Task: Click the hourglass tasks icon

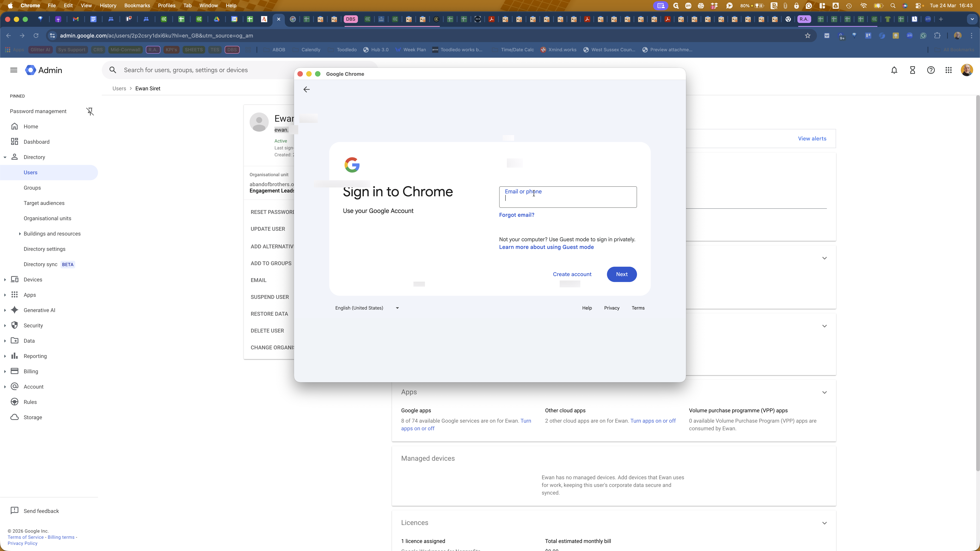Action: click(912, 70)
